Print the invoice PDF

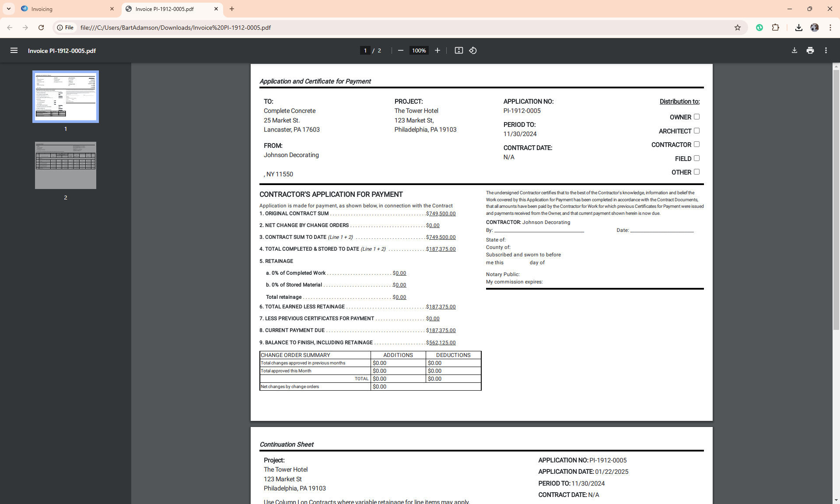810,50
